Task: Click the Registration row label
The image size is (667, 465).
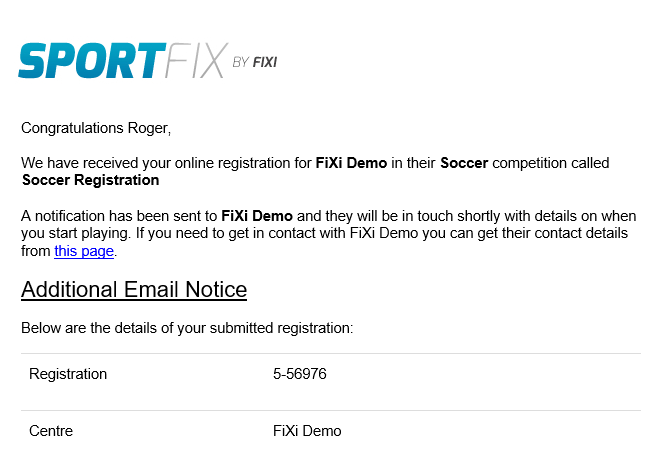Action: click(x=68, y=374)
